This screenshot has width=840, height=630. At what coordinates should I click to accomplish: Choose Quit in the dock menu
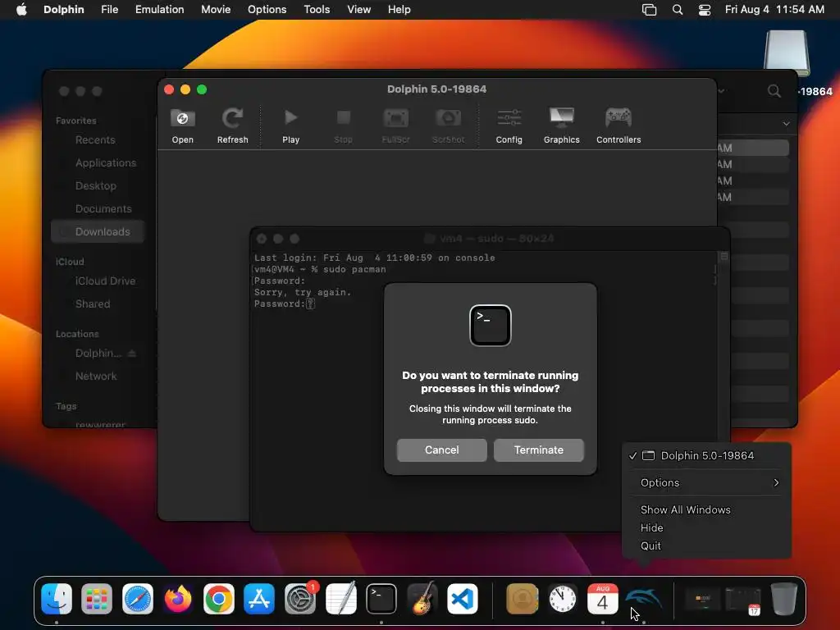(651, 546)
